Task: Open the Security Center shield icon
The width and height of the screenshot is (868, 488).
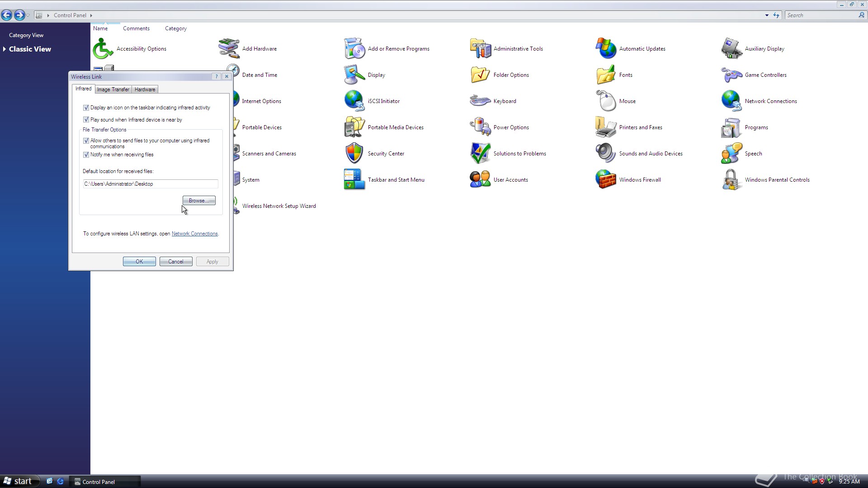Action: [x=354, y=154]
